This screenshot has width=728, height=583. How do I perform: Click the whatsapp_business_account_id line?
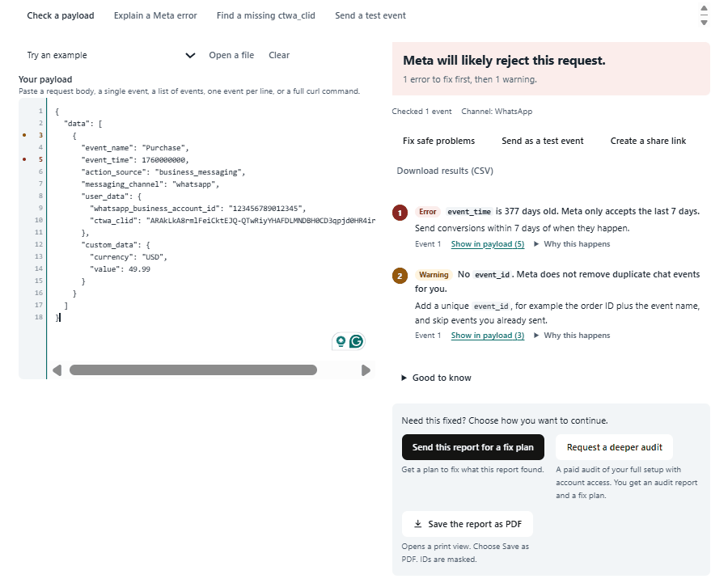point(198,209)
